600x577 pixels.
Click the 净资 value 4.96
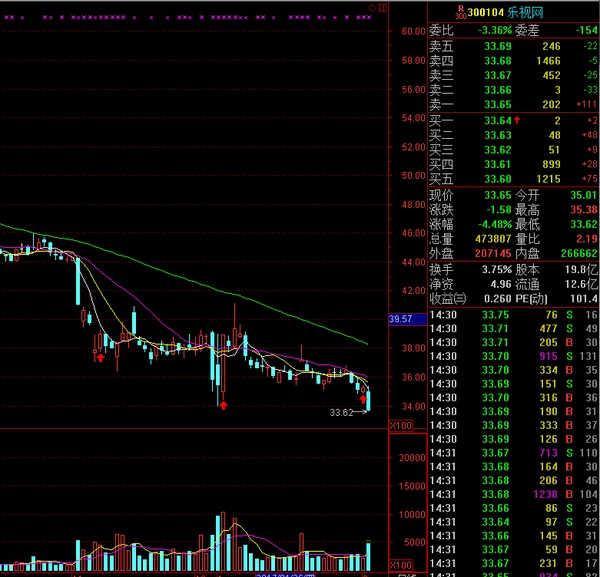click(501, 284)
